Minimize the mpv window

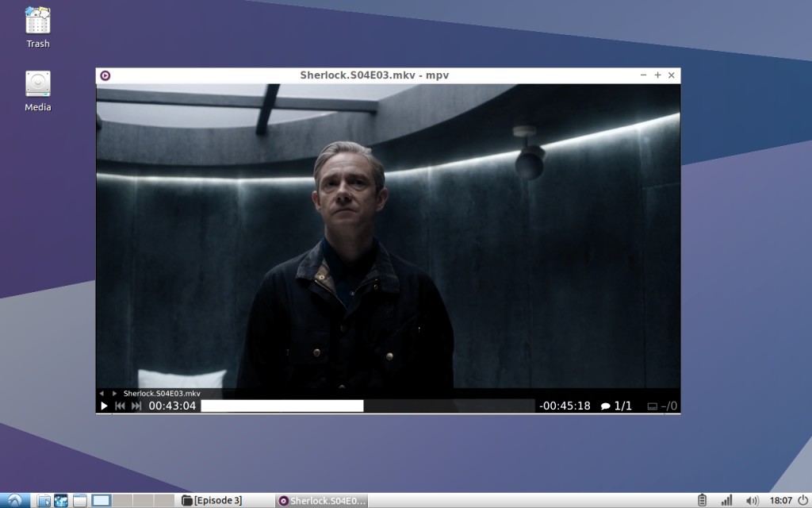pos(643,75)
